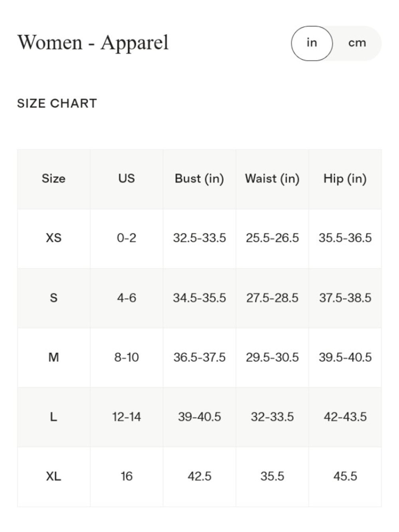The image size is (399, 532).
Task: Click the hip 42-43.5 cell
Action: (345, 417)
